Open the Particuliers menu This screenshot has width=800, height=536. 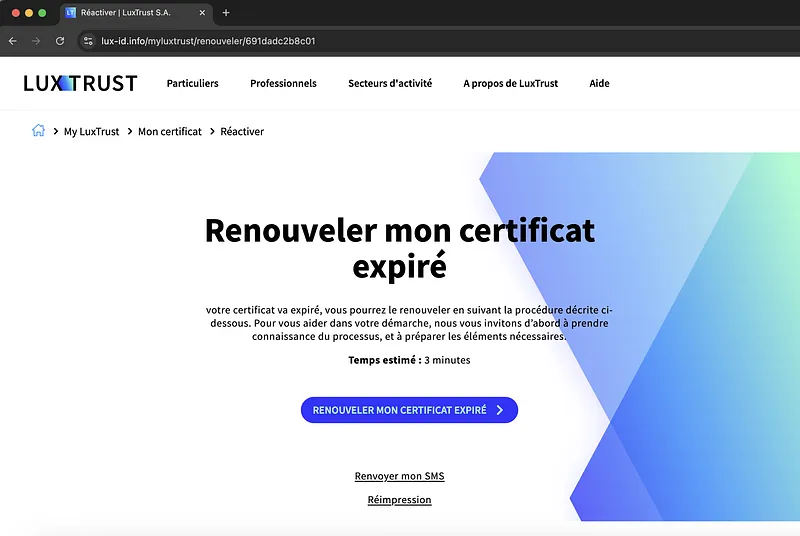[x=192, y=83]
